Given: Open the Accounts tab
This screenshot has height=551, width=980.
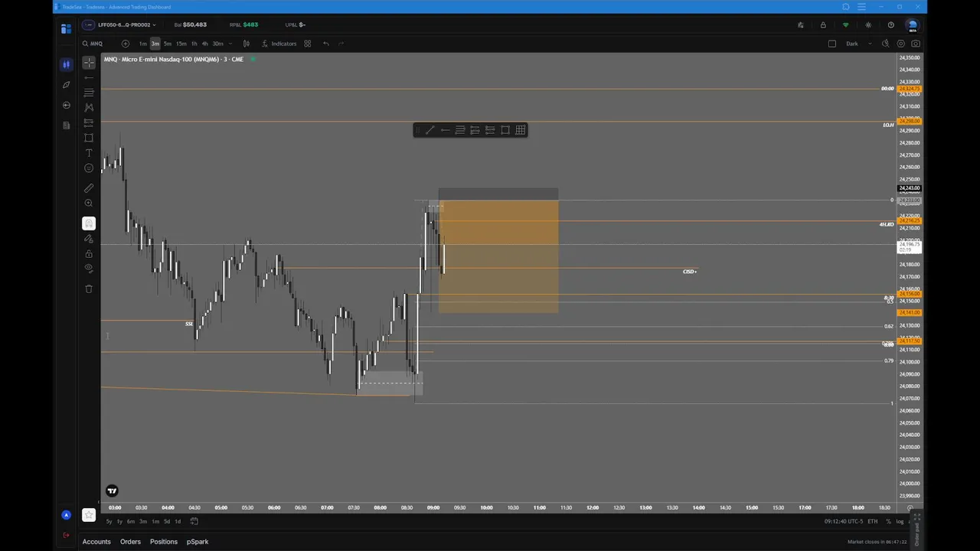Looking at the screenshot, I should point(96,542).
